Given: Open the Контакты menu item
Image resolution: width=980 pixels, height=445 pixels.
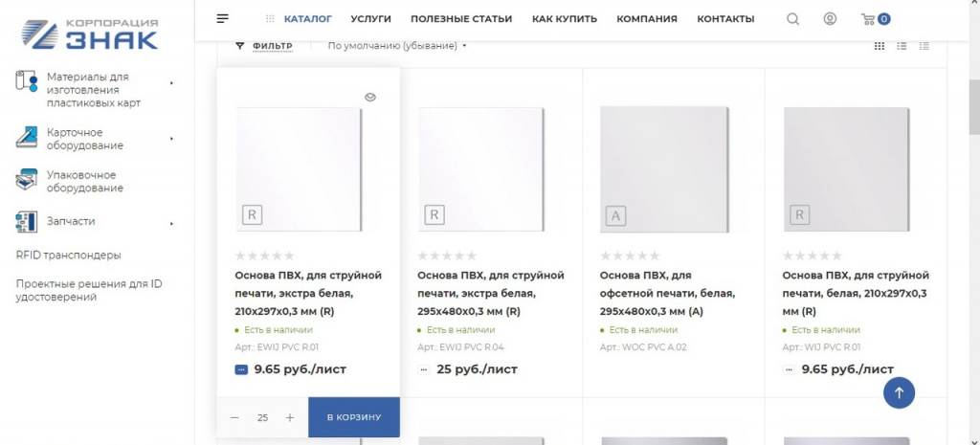Looking at the screenshot, I should point(725,18).
